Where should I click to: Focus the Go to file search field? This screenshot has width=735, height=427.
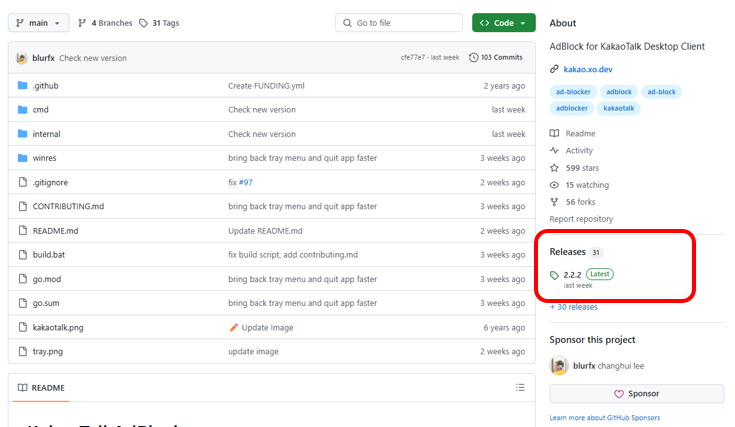(x=399, y=23)
